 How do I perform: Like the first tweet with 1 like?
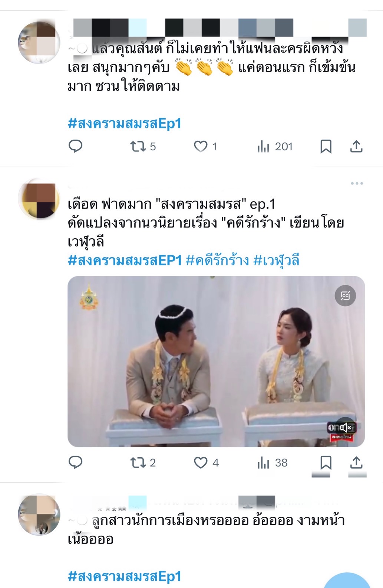tap(205, 147)
